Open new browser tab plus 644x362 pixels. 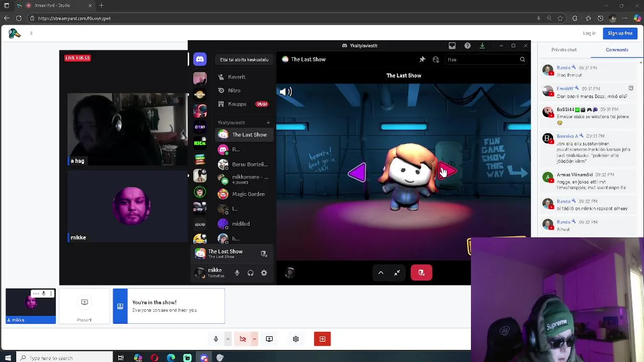tap(101, 6)
